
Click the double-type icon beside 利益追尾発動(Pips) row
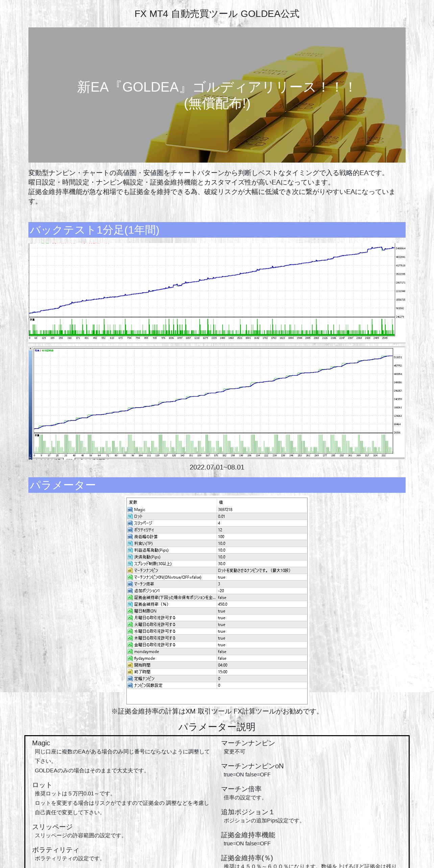click(130, 550)
